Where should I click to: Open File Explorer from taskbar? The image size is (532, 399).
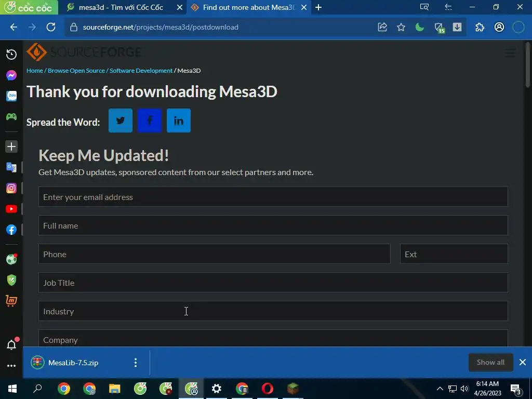(x=115, y=389)
